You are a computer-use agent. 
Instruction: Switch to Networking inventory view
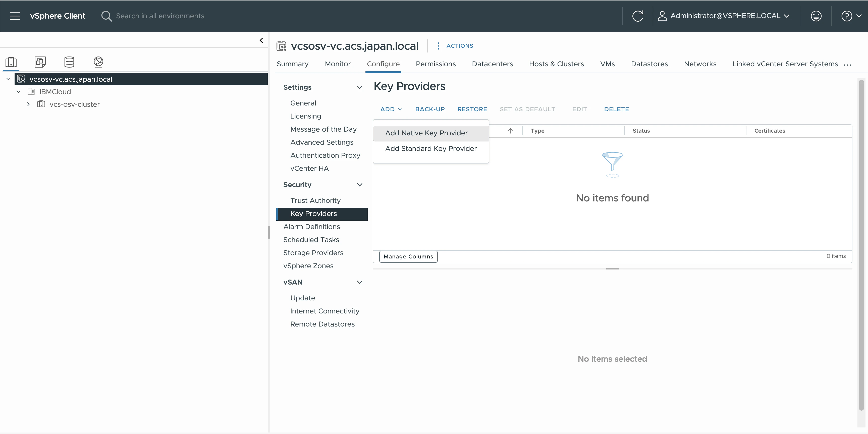coord(98,62)
